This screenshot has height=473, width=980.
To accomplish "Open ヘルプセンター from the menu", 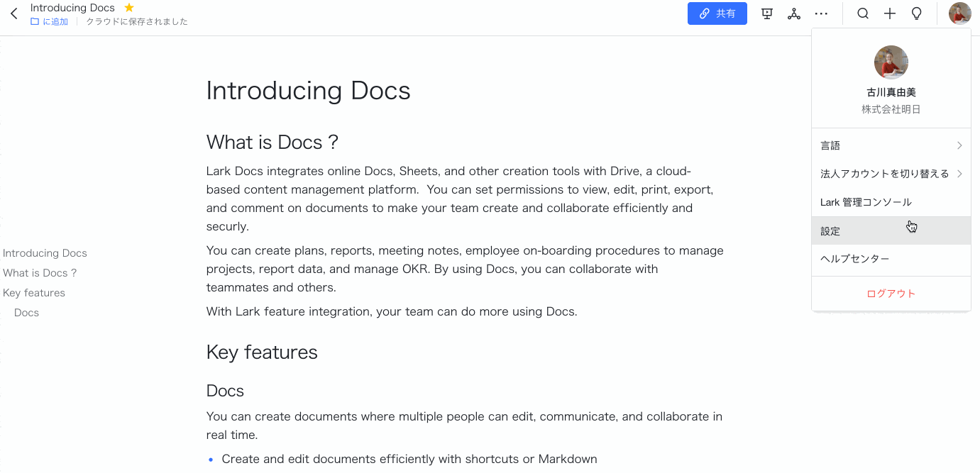I will coord(854,259).
